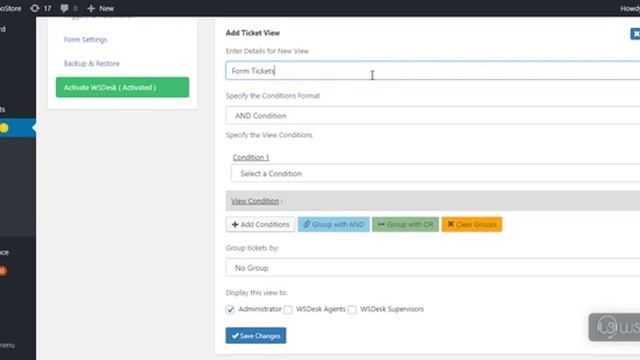Click the orange notification badge in sidebar
640x360 pixels.
pyautogui.click(x=3, y=271)
